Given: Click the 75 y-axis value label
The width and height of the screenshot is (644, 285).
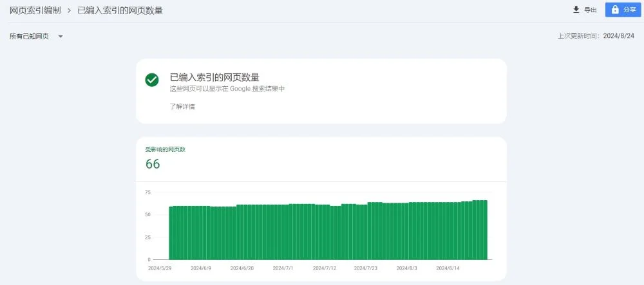Looking at the screenshot, I should click(147, 192).
